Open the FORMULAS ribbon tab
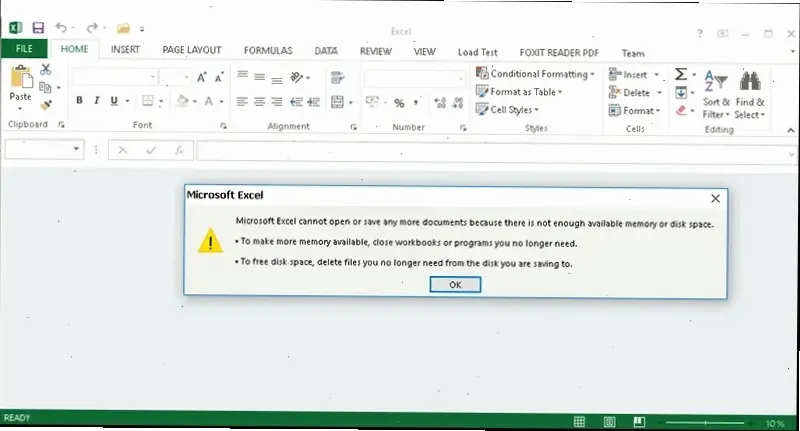 tap(268, 50)
